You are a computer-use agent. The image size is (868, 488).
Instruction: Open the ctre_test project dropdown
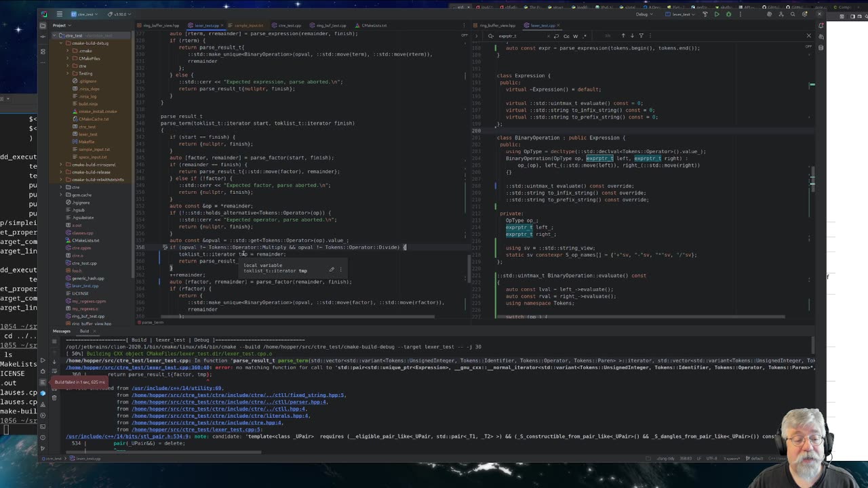[83, 14]
